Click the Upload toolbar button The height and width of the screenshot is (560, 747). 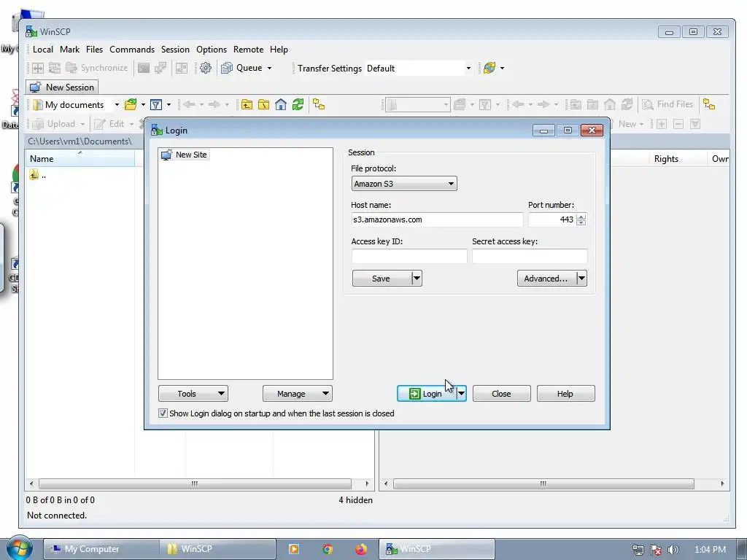pyautogui.click(x=55, y=124)
